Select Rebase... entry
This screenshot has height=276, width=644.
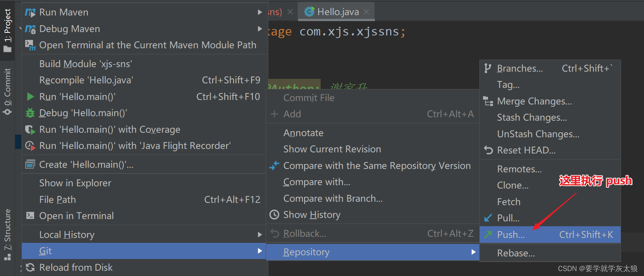pos(550,253)
